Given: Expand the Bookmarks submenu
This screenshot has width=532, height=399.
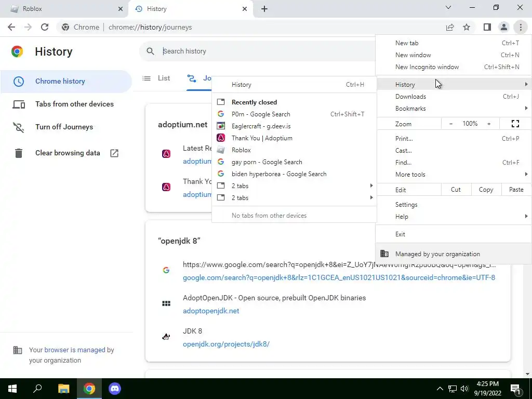Looking at the screenshot, I should [x=454, y=109].
